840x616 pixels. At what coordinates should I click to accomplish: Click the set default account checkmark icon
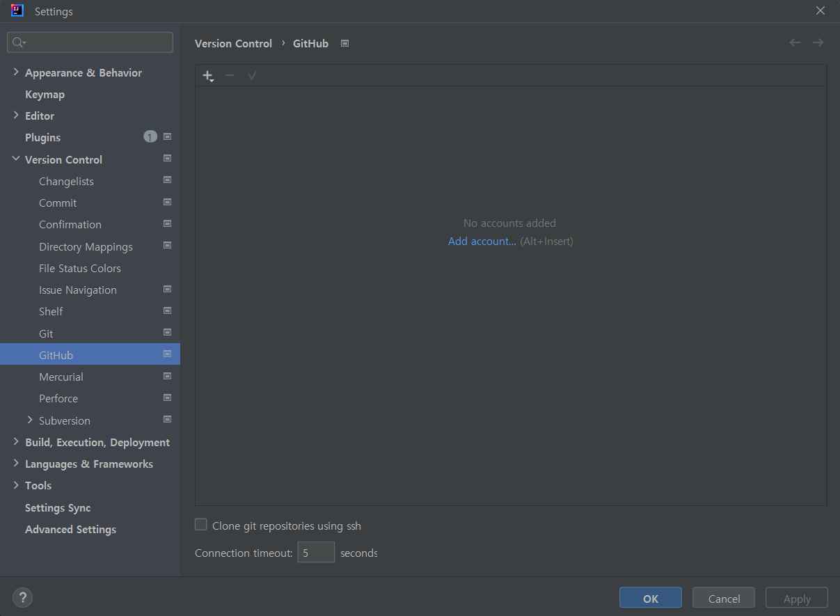click(252, 75)
